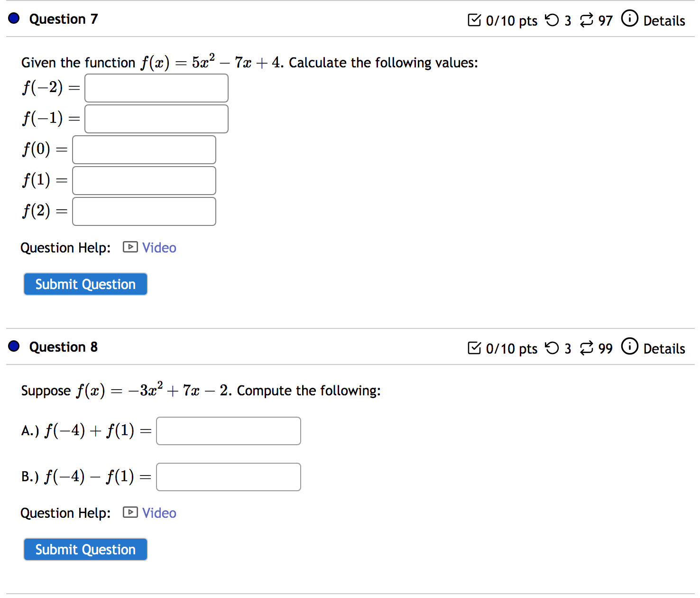Click the score checkbox icon for Question 7
Image resolution: width=700 pixels, height=598 pixels.
474,20
